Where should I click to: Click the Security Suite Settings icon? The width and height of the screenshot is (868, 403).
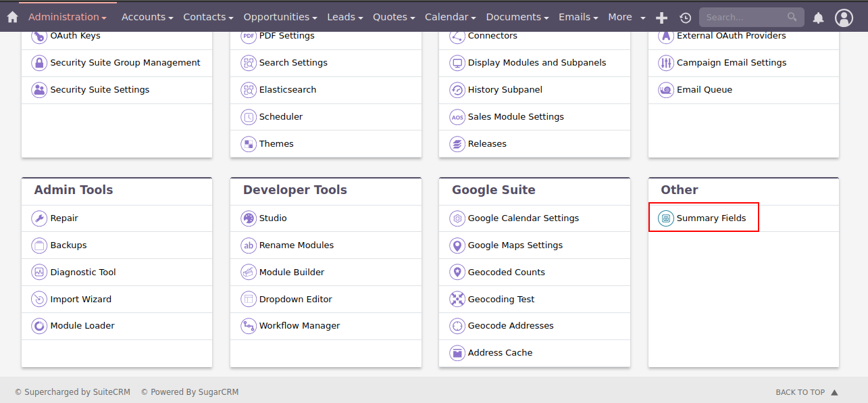(x=39, y=90)
